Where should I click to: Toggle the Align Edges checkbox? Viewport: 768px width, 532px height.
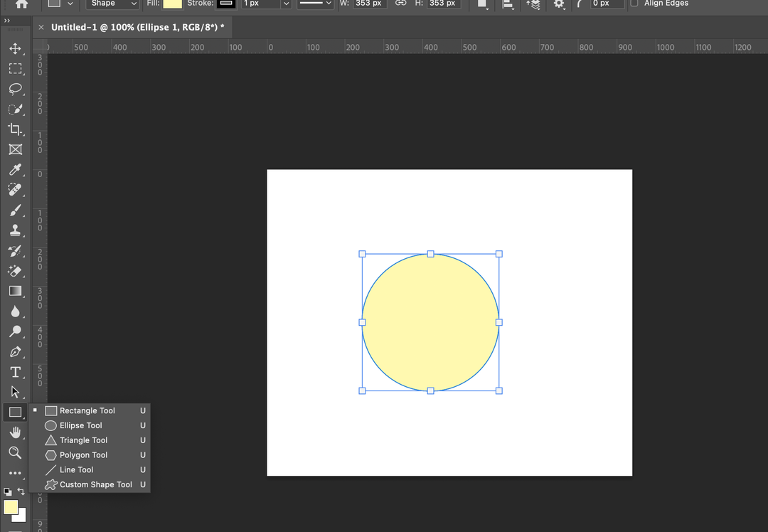[634, 4]
